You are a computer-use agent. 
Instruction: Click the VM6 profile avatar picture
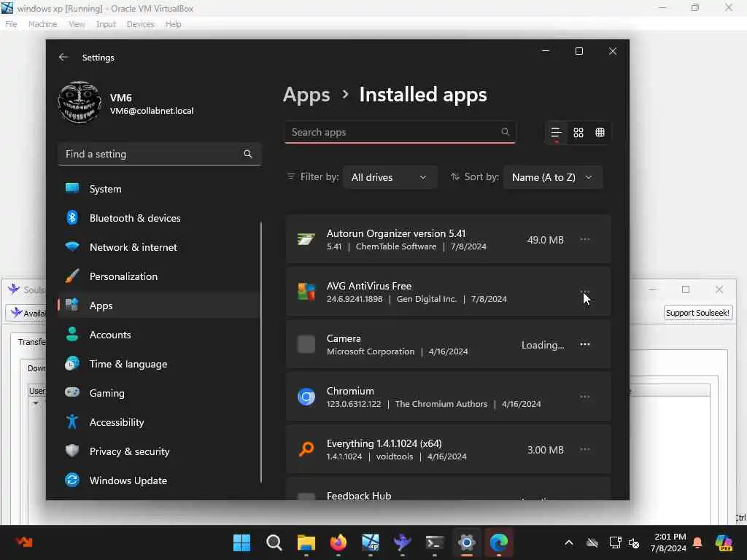point(79,102)
